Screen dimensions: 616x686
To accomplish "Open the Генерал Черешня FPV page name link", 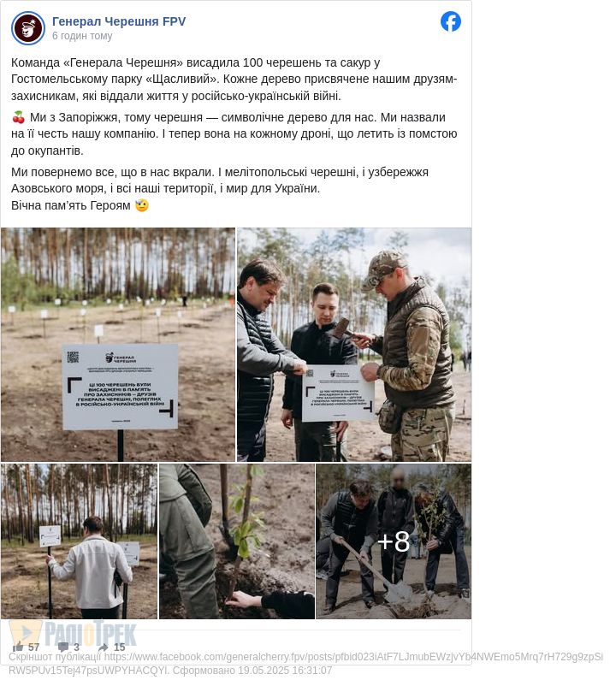I will [x=119, y=21].
